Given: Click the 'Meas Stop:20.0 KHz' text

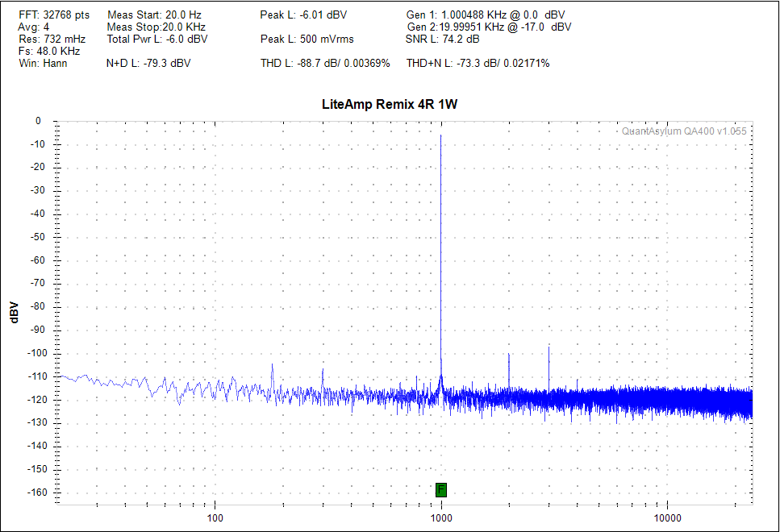Looking at the screenshot, I should pos(156,27).
